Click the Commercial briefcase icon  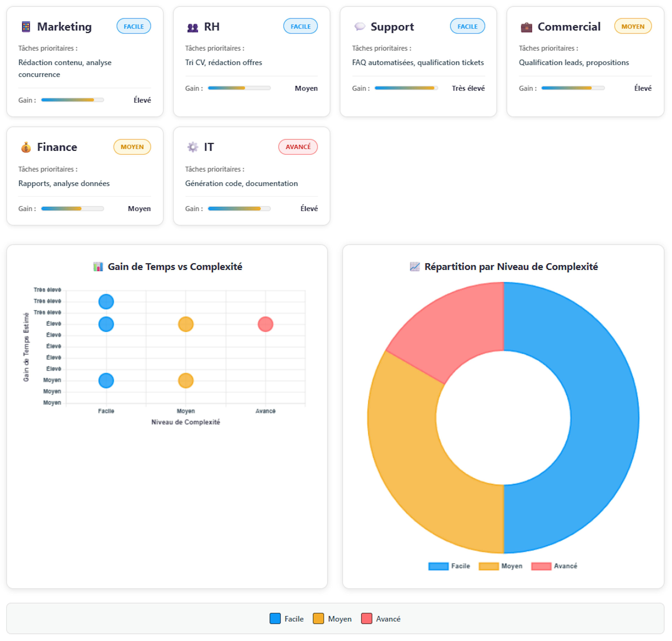(x=526, y=27)
